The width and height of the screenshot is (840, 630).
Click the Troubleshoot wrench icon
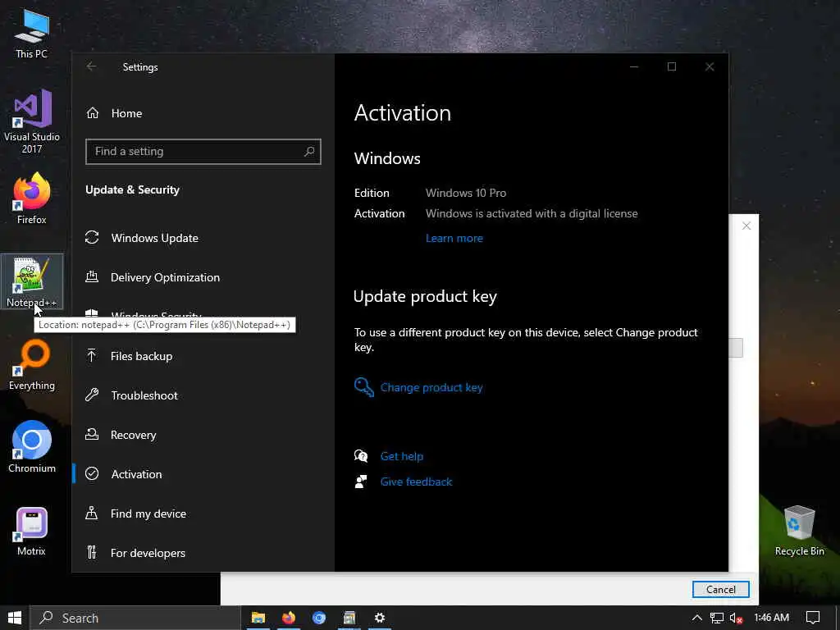click(92, 395)
